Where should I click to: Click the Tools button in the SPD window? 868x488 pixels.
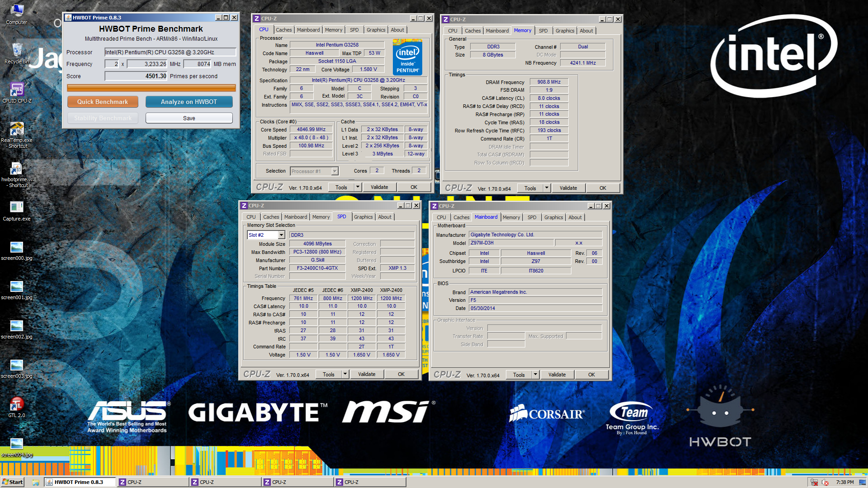tap(329, 374)
